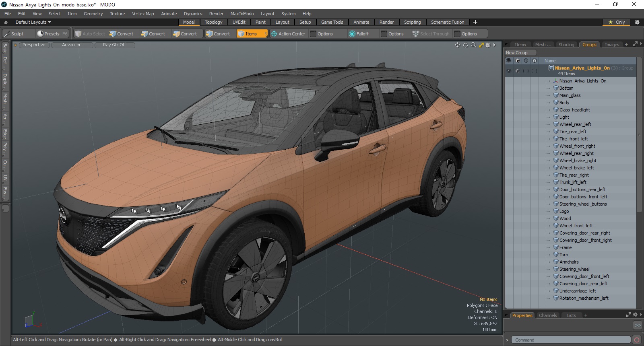Expand the right arrow after the Groups panel tabs
Screen dimensions: 644x346
click(641, 44)
